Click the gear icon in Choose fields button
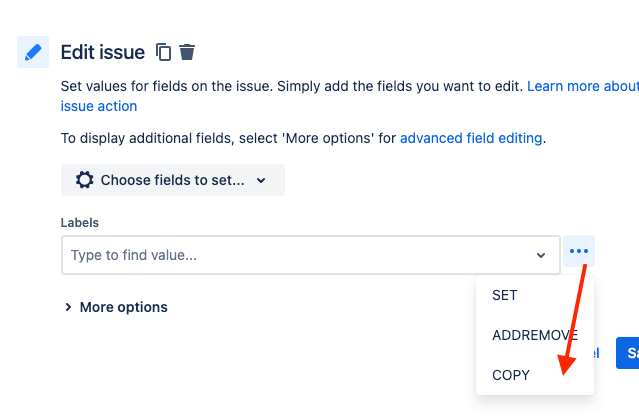This screenshot has height=418, width=639. [85, 180]
